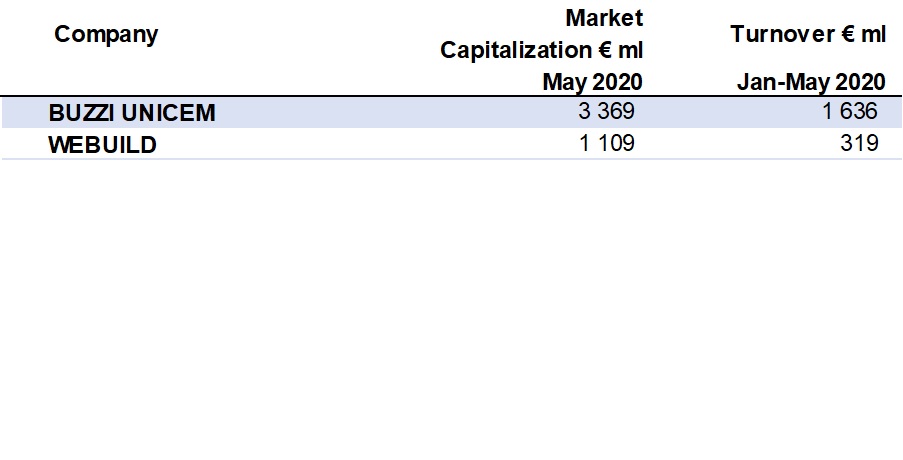Click Webuild market cap value 1 109

[606, 143]
